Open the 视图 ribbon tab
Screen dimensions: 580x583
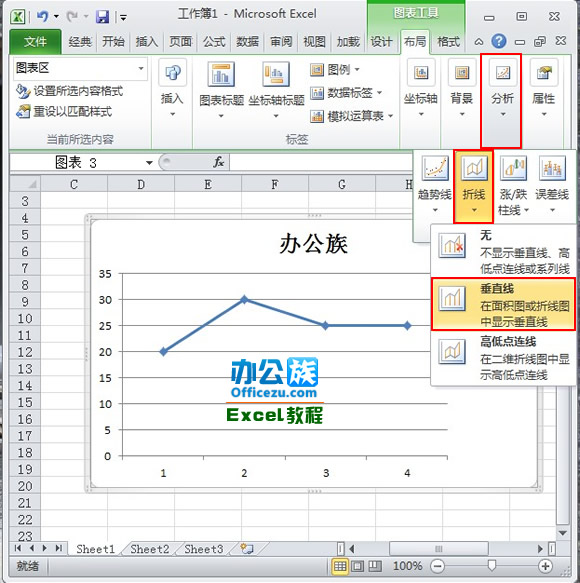pyautogui.click(x=314, y=42)
